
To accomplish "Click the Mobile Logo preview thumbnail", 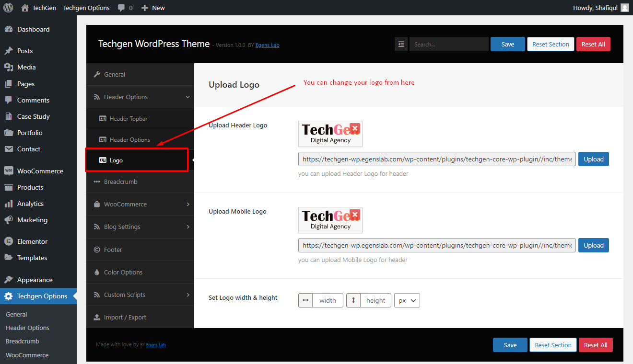I will (330, 220).
